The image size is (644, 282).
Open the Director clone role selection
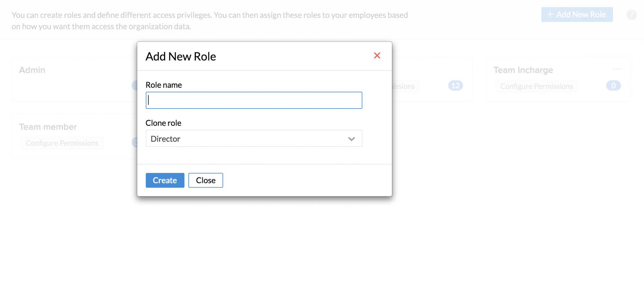click(x=254, y=139)
